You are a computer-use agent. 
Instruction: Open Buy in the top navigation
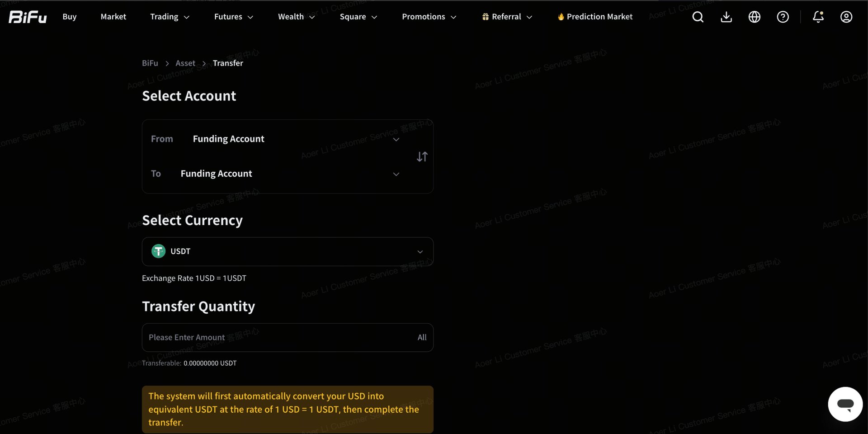pyautogui.click(x=70, y=17)
